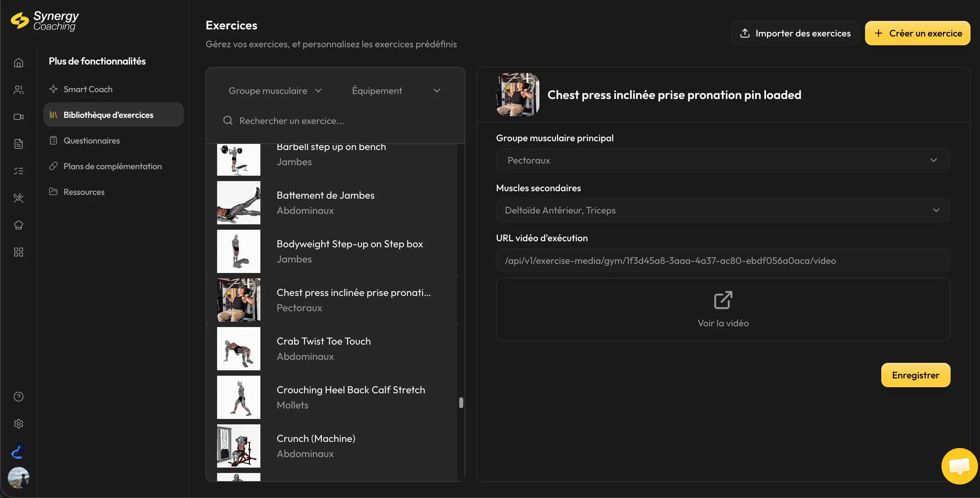
Task: Click the Questionnaires clipboard icon
Action: (x=53, y=140)
